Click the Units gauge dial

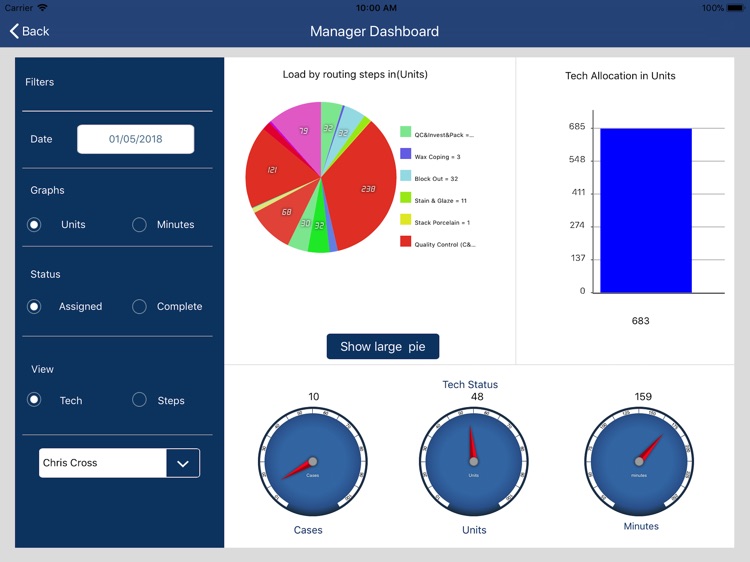coord(474,461)
